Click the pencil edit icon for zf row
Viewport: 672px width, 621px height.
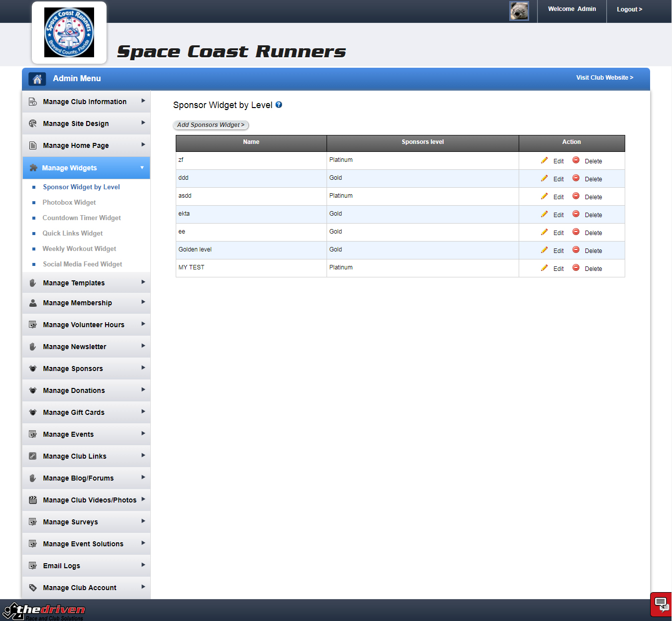coord(544,160)
